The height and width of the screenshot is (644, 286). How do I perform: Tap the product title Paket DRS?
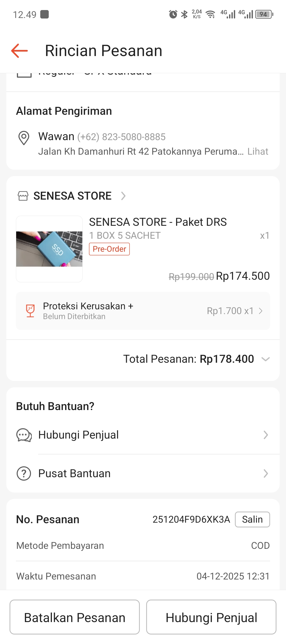pyautogui.click(x=158, y=222)
